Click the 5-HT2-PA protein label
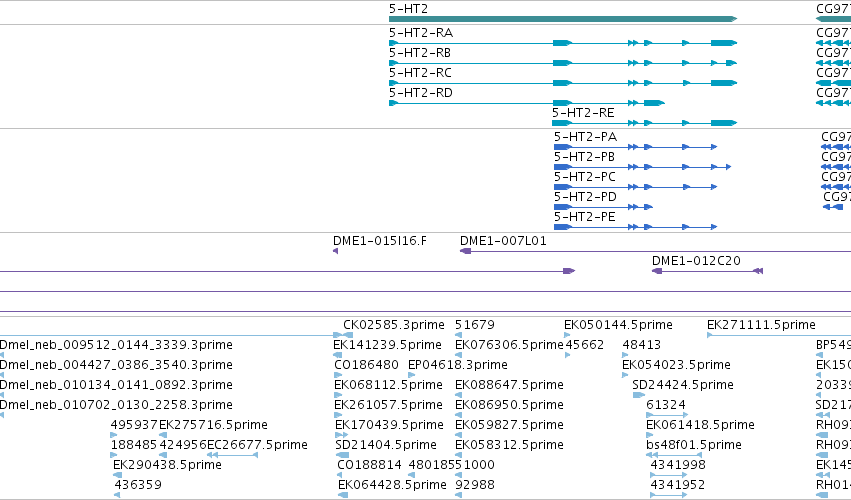The image size is (851, 500). [x=585, y=137]
